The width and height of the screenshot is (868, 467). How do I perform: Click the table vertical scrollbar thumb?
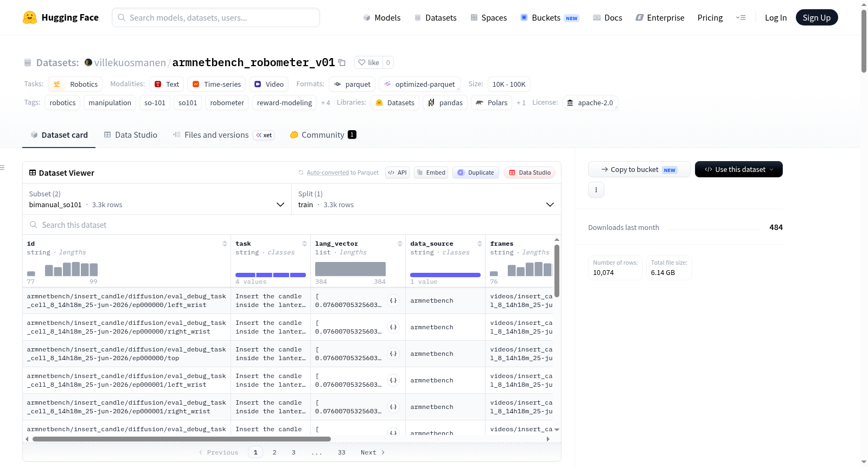click(x=557, y=270)
